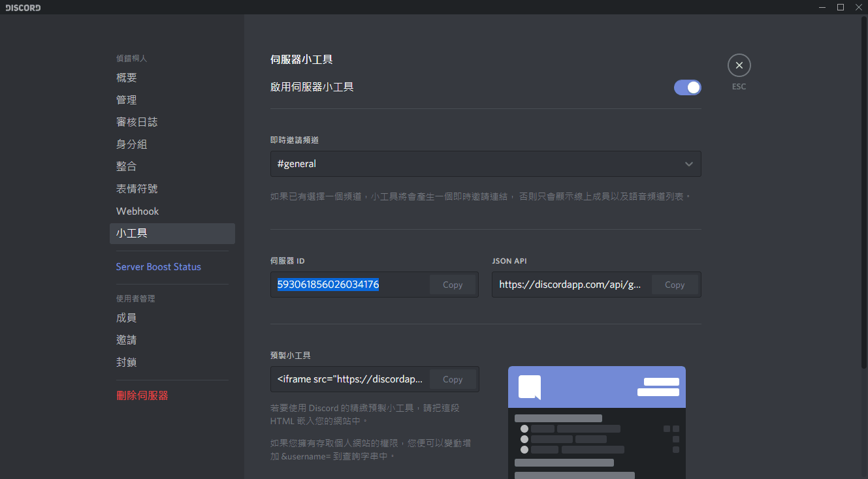Click the 使用者管理 section header
This screenshot has width=868, height=479.
pos(135,298)
